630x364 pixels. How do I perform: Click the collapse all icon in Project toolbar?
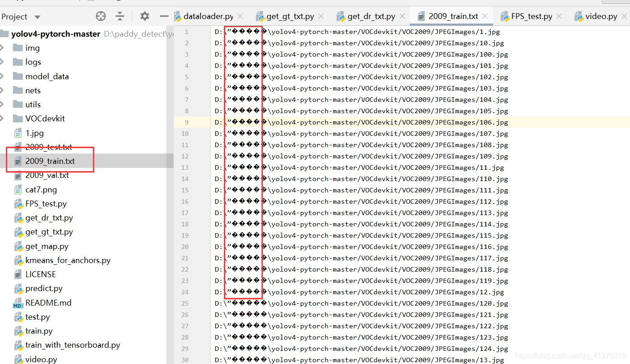coord(120,17)
